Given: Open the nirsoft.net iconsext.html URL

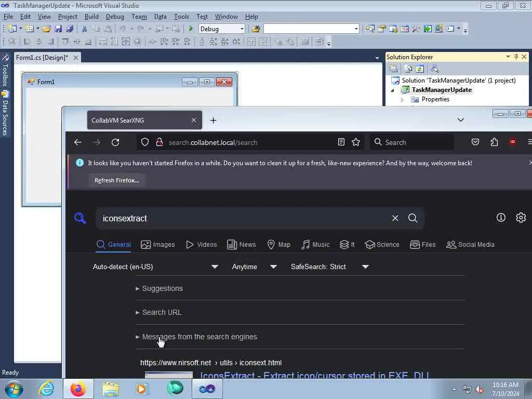Looking at the screenshot, I should 211,363.
